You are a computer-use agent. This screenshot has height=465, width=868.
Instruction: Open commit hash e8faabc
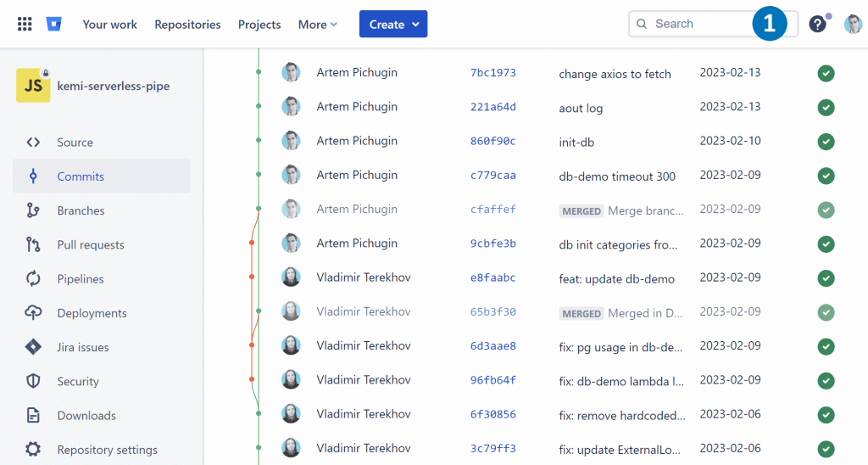(x=492, y=277)
